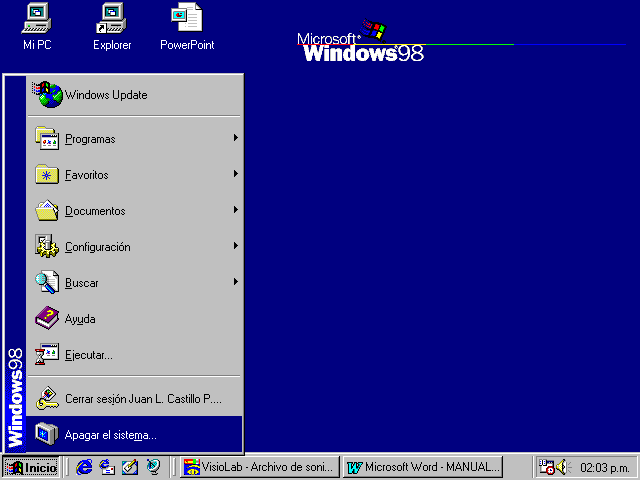The height and width of the screenshot is (480, 640).
Task: Click the task scheduler tray icon
Action: pyautogui.click(x=547, y=467)
